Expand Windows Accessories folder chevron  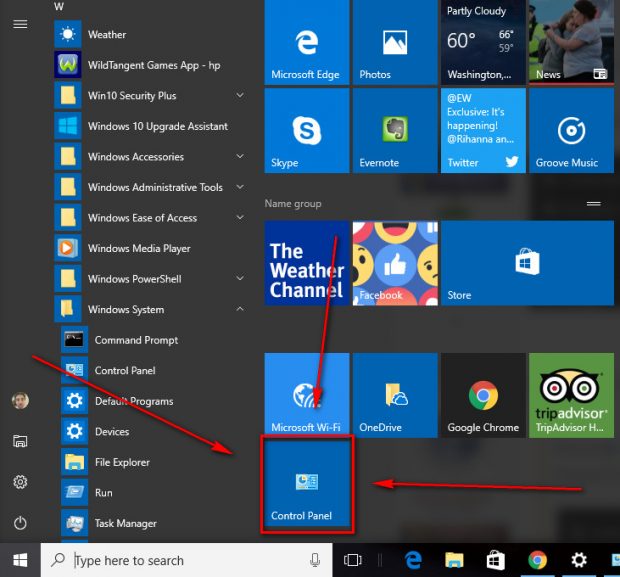tap(240, 156)
